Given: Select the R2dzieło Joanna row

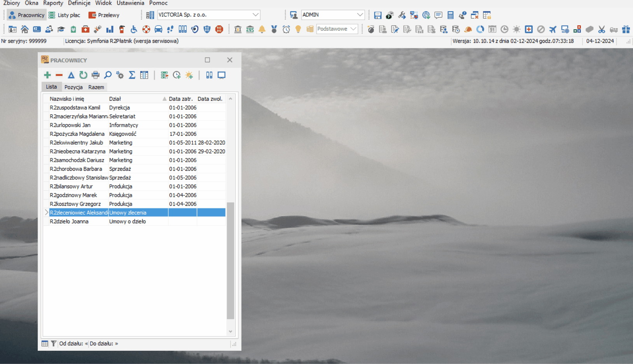Looking at the screenshot, I should tap(135, 221).
